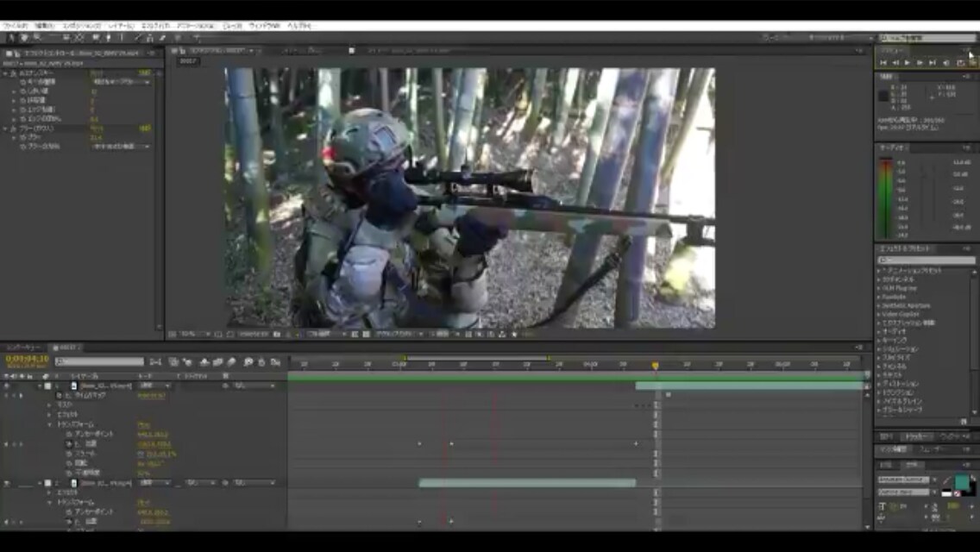Select the Zoom magnifier tool
Screen dimensions: 980x552
(37, 37)
